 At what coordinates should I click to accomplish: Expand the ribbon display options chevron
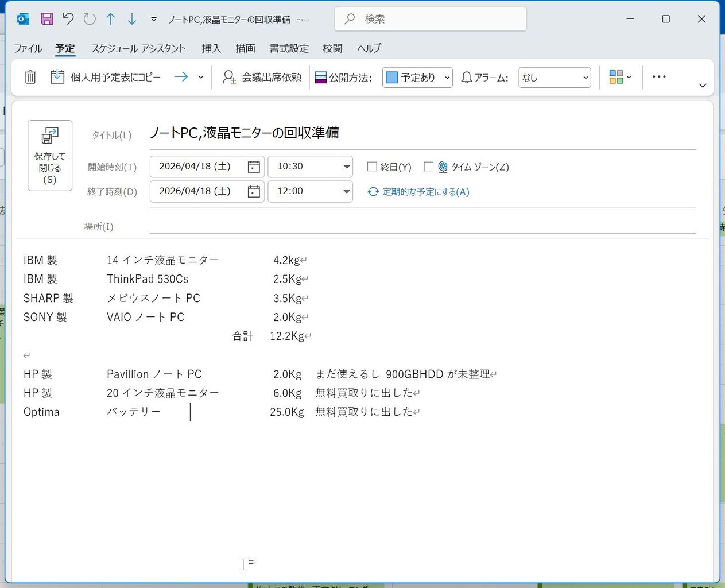703,86
